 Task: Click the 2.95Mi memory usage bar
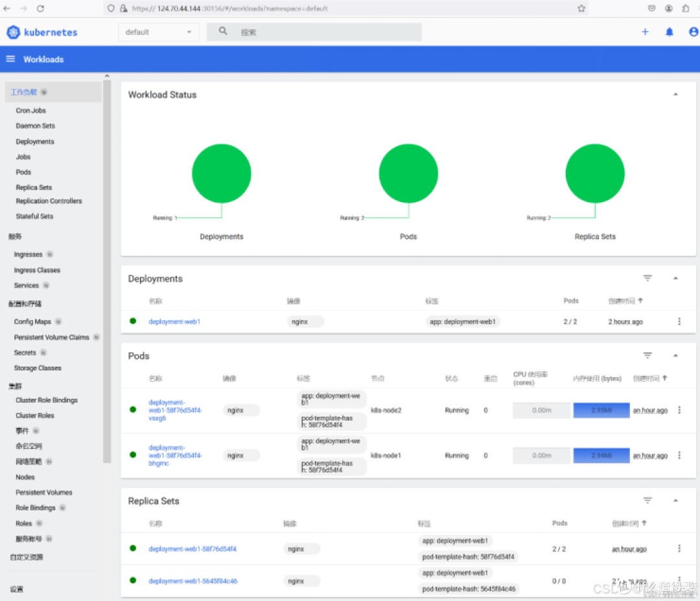[601, 410]
